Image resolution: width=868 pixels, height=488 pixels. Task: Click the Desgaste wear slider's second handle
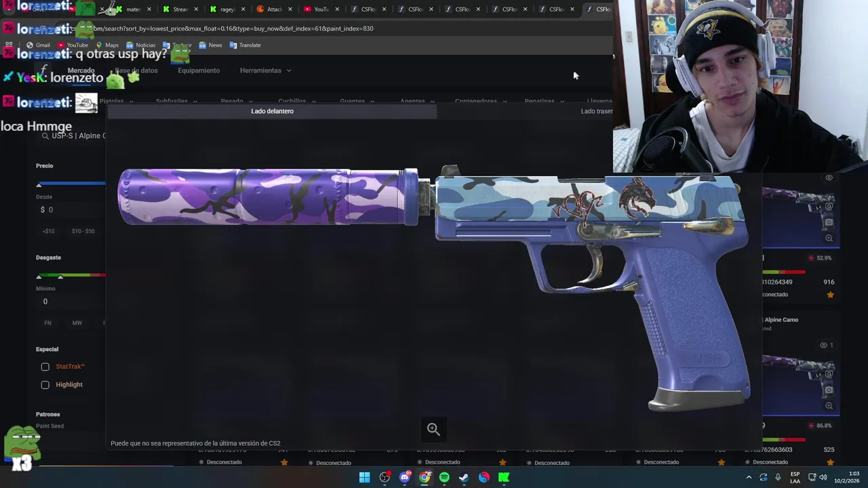[x=60, y=277]
